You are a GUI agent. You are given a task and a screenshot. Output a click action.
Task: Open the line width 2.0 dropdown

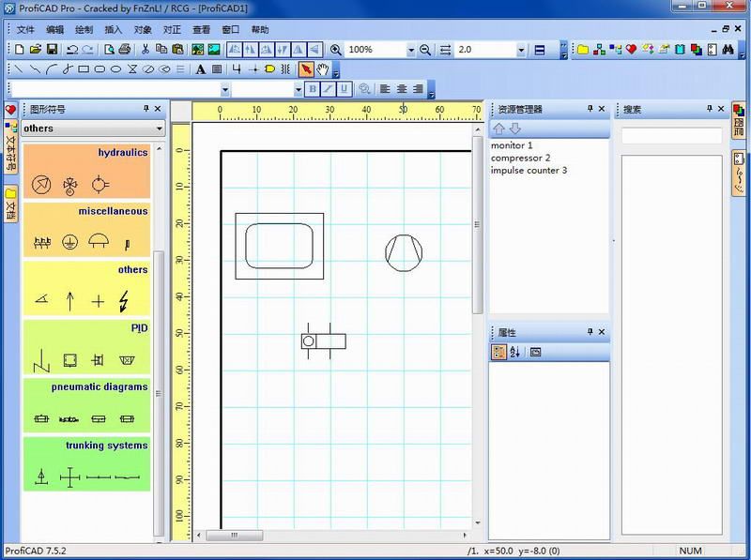point(521,49)
